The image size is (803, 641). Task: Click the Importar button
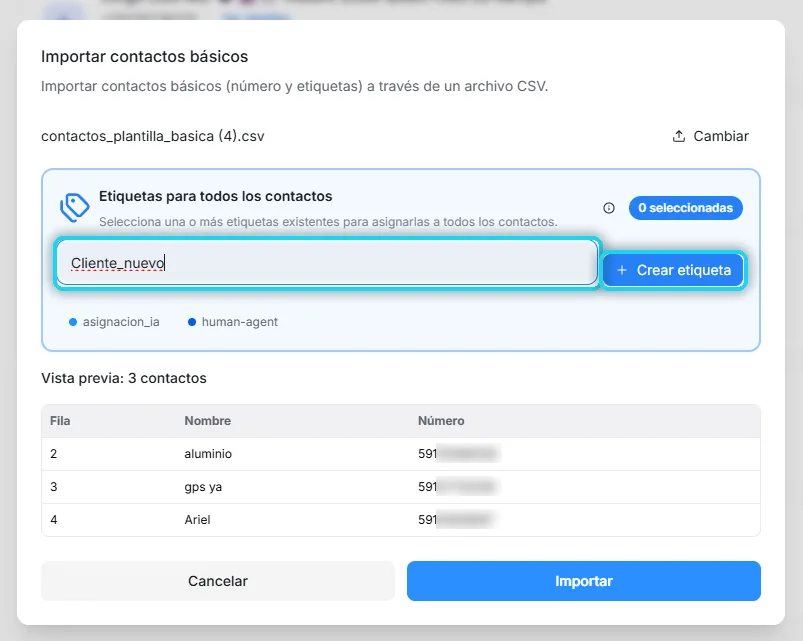coord(584,581)
